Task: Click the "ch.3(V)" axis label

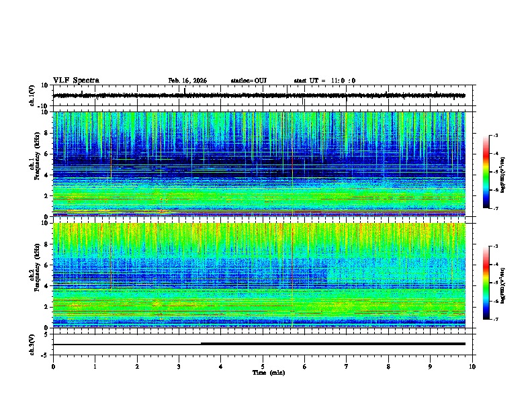Action: 32,345
